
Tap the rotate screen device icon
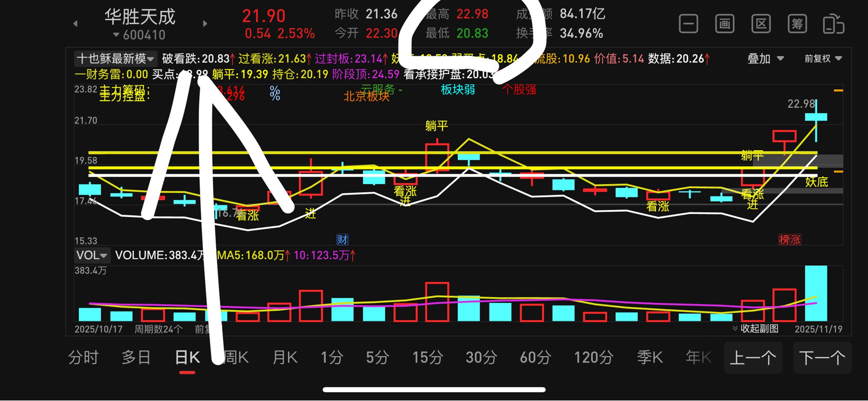(834, 24)
